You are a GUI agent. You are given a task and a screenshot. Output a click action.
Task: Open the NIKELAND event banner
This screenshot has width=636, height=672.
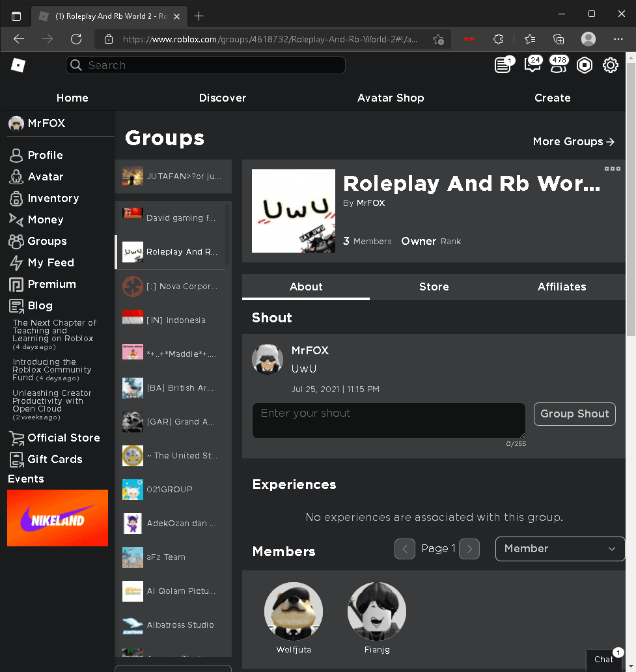pyautogui.click(x=57, y=518)
